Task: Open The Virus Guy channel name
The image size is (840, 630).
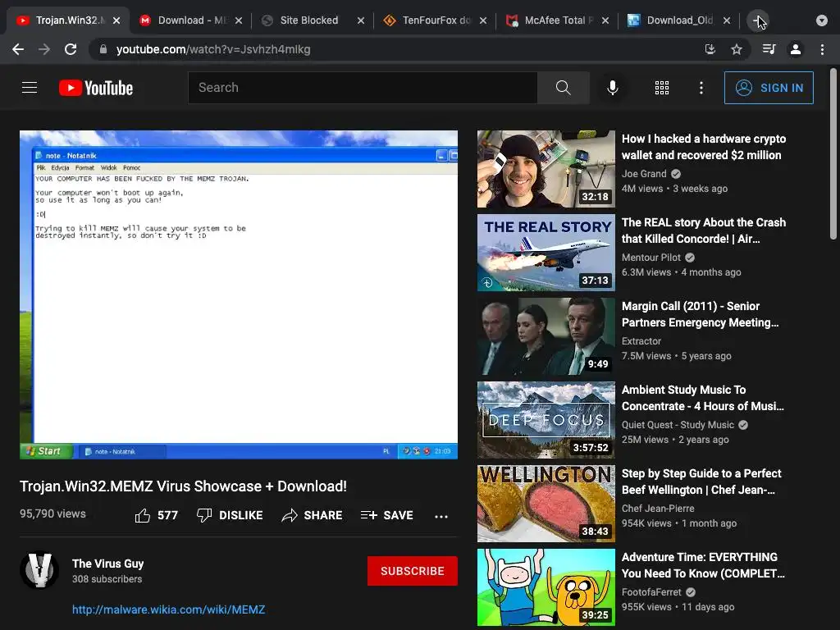Action: point(107,564)
